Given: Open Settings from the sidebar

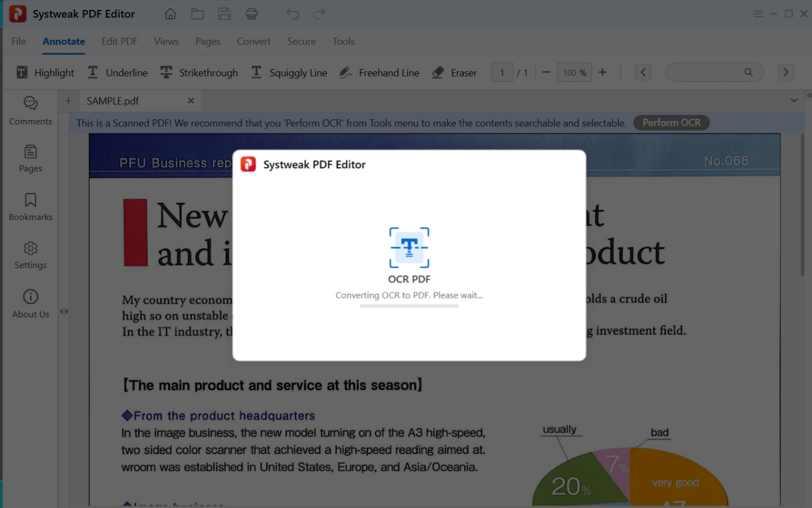Looking at the screenshot, I should [31, 255].
